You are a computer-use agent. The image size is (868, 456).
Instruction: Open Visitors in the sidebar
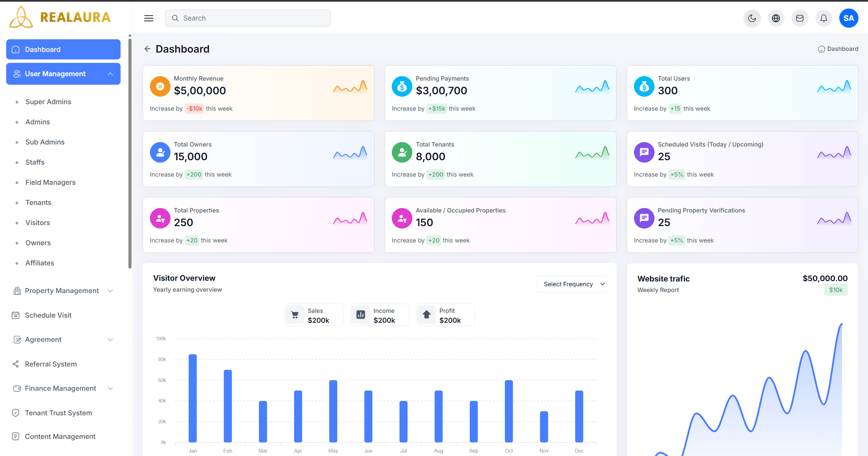point(38,223)
